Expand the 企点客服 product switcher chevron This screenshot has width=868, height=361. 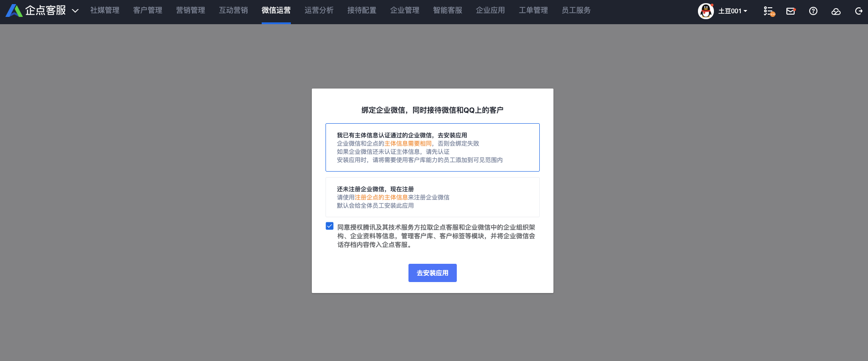[75, 10]
